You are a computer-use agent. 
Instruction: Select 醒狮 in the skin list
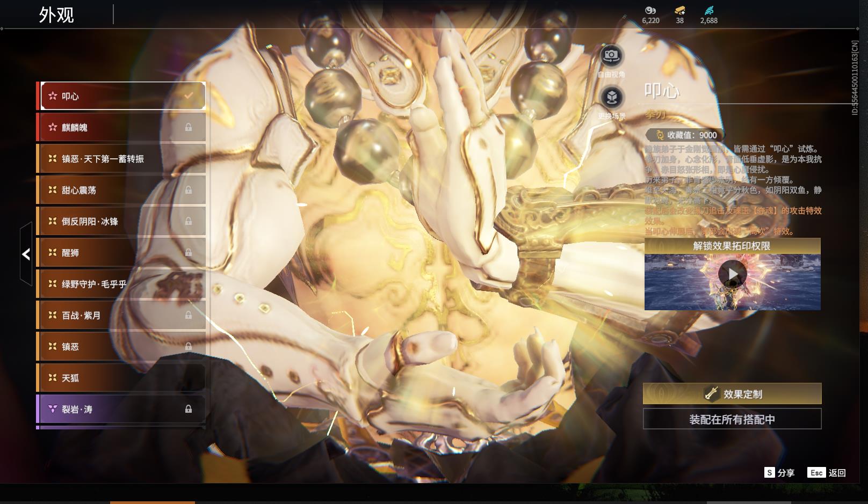coord(121,252)
